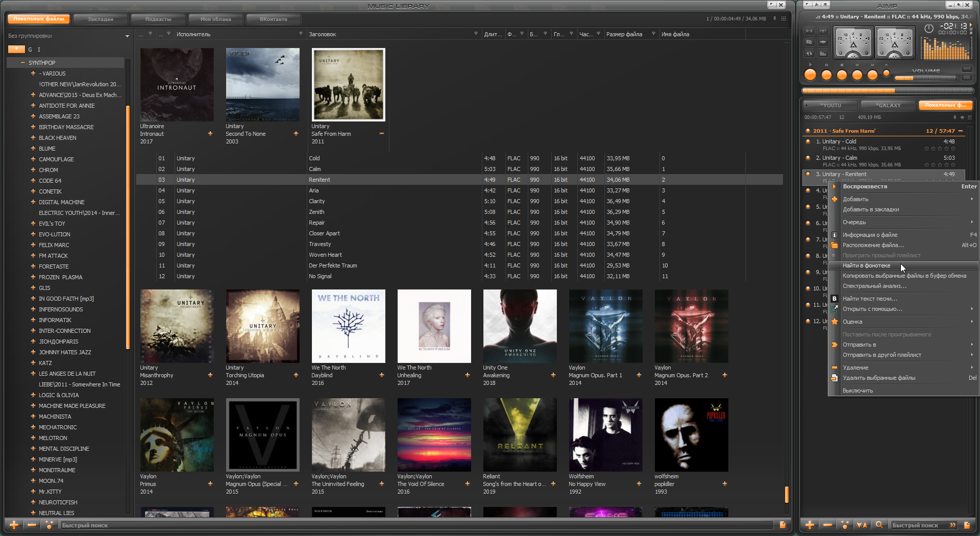Expand the DIGITAL MACHINE folder
This screenshot has height=536, width=980.
pyautogui.click(x=33, y=202)
